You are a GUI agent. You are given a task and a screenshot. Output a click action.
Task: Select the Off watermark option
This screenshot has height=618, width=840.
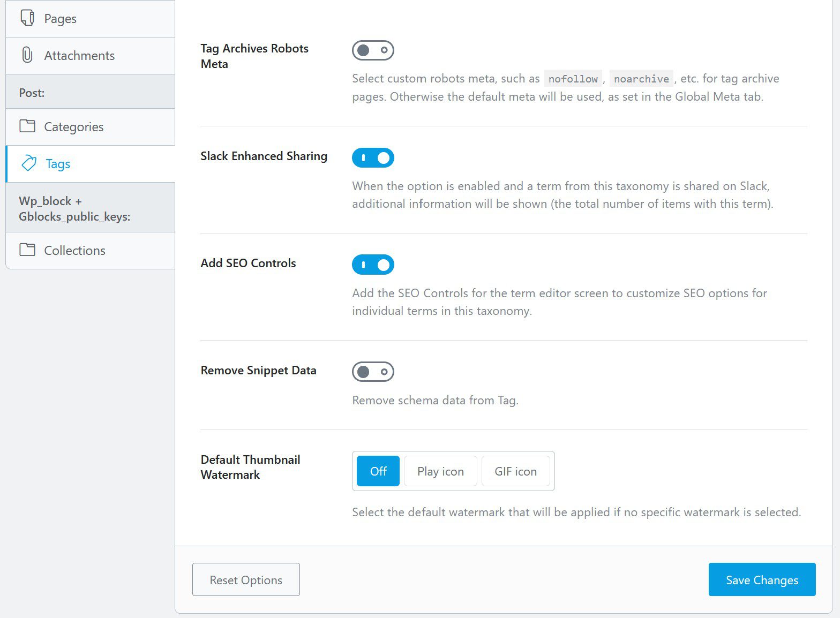click(x=378, y=471)
